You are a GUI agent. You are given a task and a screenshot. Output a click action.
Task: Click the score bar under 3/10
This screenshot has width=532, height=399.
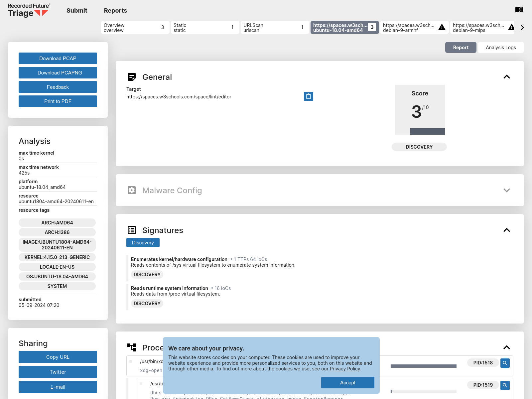427,131
